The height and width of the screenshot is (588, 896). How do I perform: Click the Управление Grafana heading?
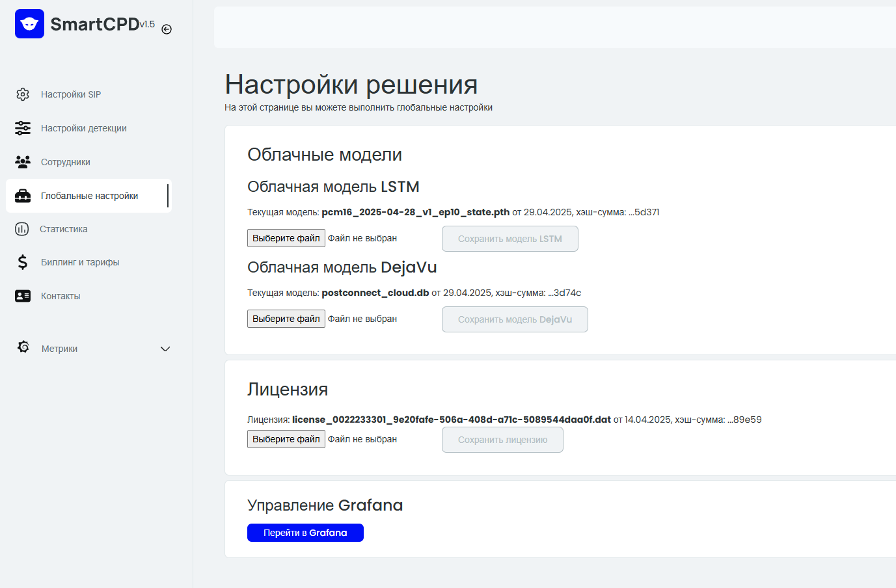[325, 505]
